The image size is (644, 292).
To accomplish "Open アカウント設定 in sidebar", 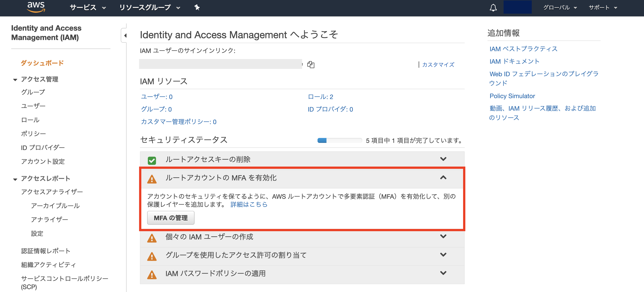I will coord(43,161).
